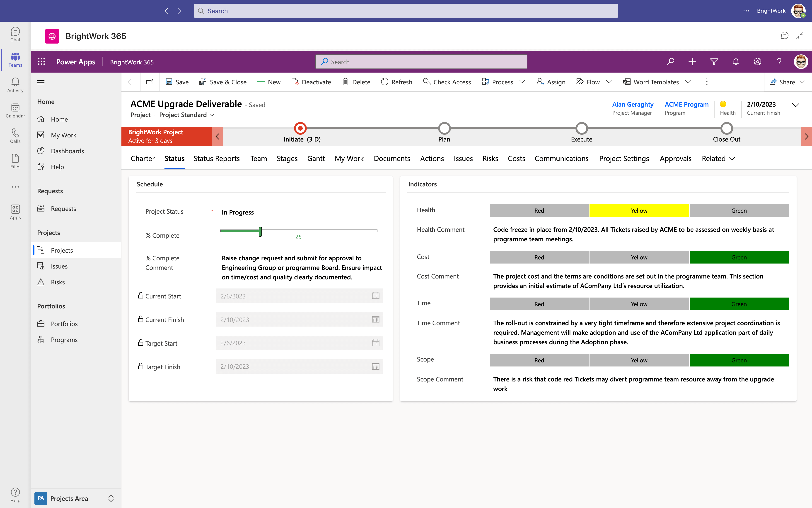Click the New record button
812x508 pixels.
pos(269,82)
